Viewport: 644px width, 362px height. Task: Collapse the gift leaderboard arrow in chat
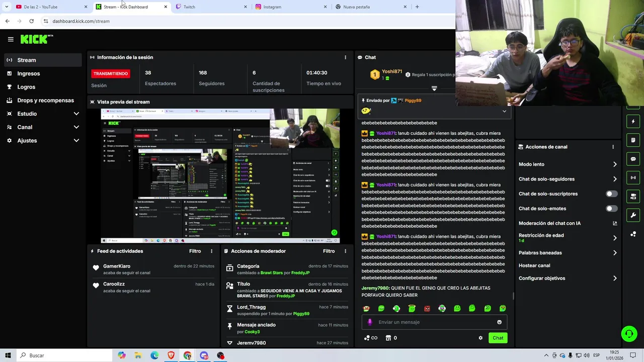pos(434,88)
